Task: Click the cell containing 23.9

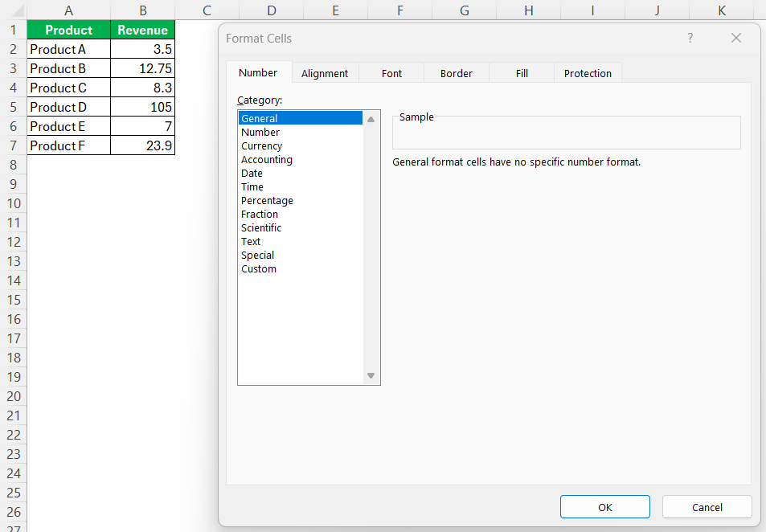Action: tap(142, 145)
